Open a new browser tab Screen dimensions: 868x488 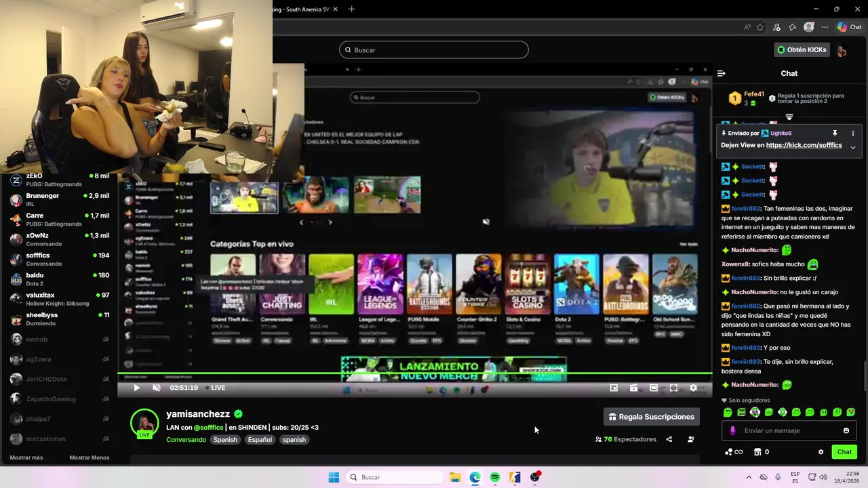coord(351,9)
